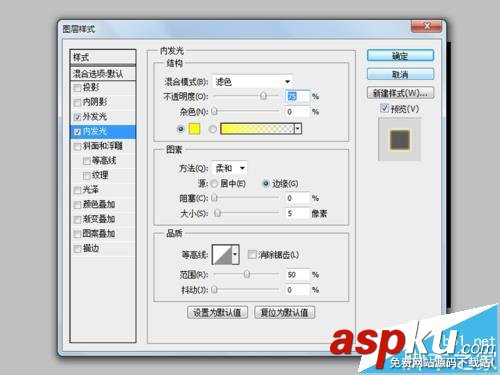Uncheck the 内发光 checkbox
The height and width of the screenshot is (375, 500).
[x=77, y=132]
